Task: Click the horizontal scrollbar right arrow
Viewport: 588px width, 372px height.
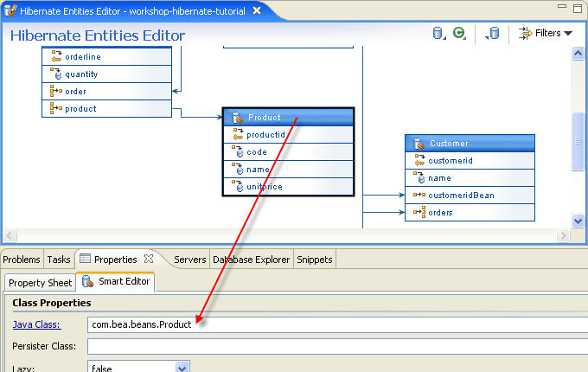Action: (563, 236)
